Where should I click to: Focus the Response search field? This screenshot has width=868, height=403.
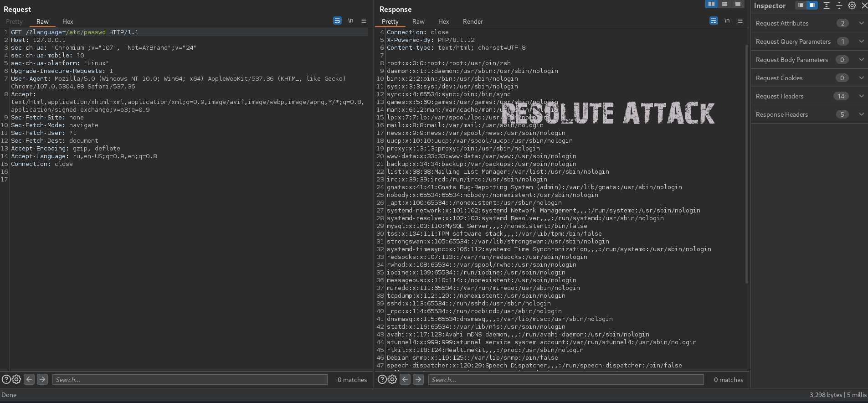tap(566, 379)
